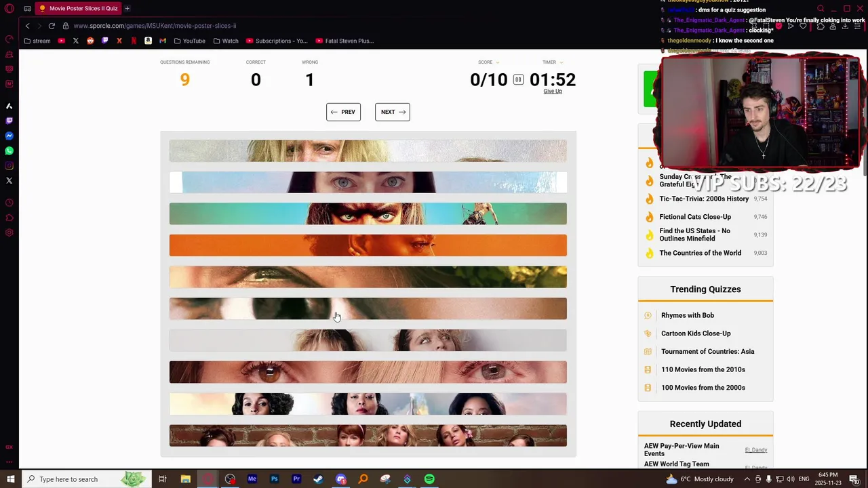Open The Countries of the World quiz

point(700,253)
